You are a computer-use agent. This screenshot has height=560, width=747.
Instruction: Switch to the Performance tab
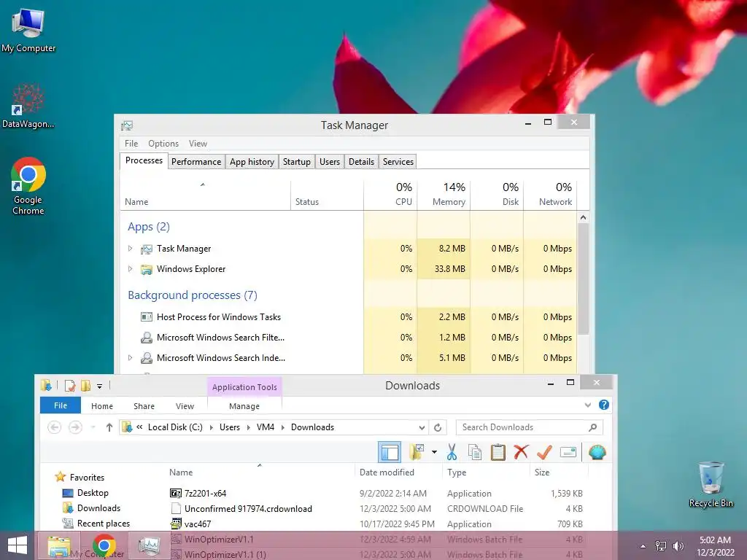(x=196, y=161)
